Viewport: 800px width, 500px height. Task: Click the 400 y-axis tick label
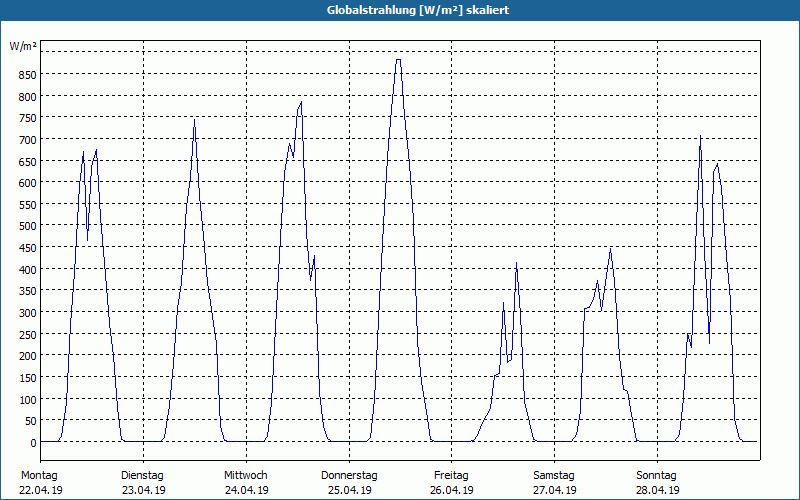point(28,269)
